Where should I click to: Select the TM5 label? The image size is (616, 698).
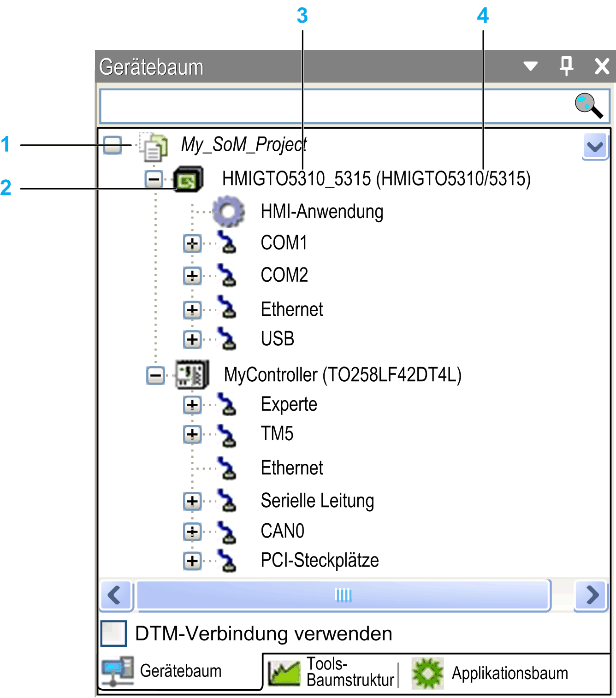[x=277, y=434]
